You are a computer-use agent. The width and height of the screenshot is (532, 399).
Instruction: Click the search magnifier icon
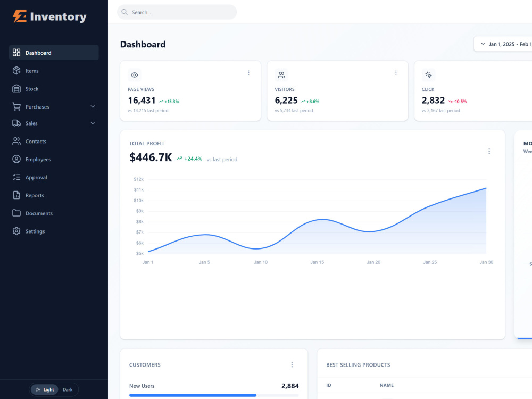(x=124, y=12)
